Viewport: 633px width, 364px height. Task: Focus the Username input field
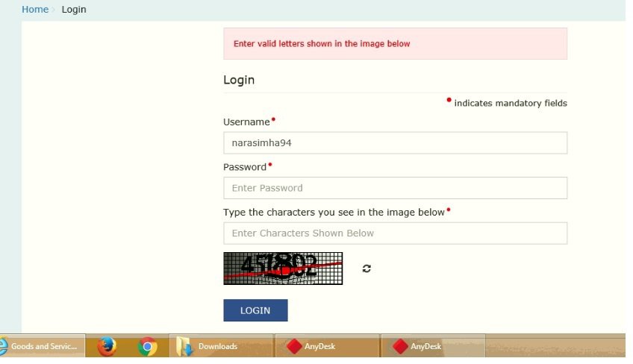point(395,142)
